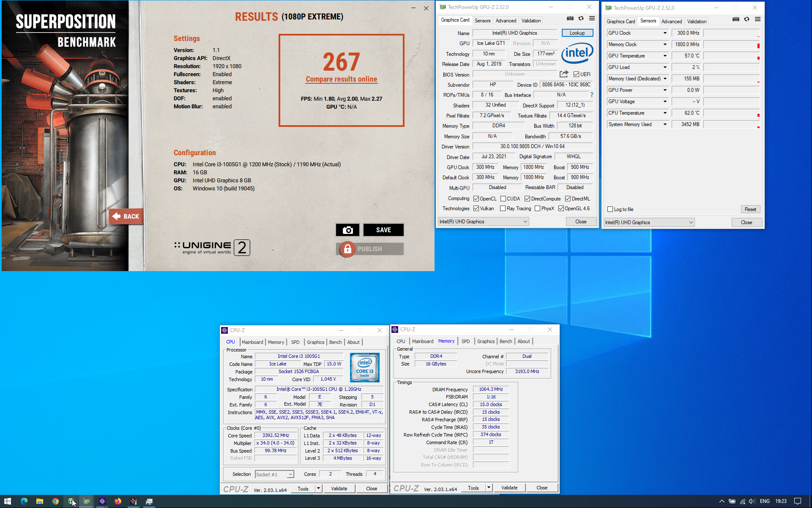Expand the Memory Clock sensor dropdown
812x508 pixels.
point(665,44)
